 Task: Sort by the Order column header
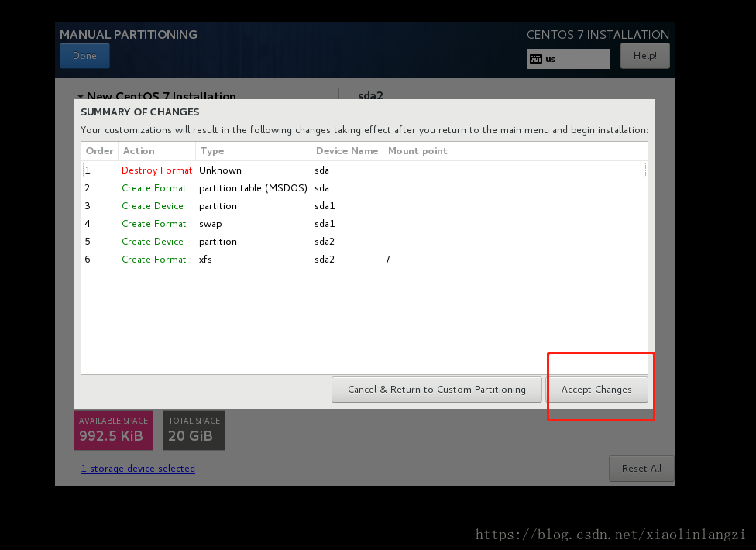pos(99,151)
